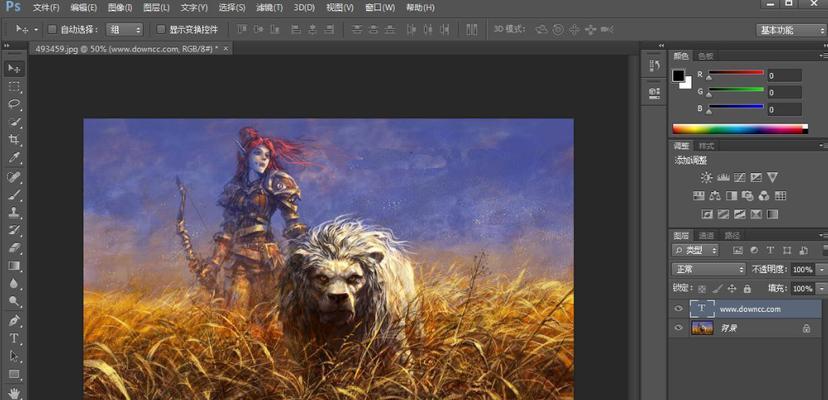828x400 pixels.
Task: Select the Crop tool
Action: pos(14,140)
